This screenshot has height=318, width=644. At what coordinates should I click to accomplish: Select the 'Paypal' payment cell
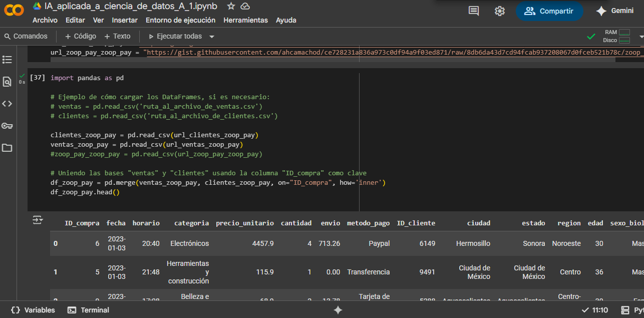[379, 243]
